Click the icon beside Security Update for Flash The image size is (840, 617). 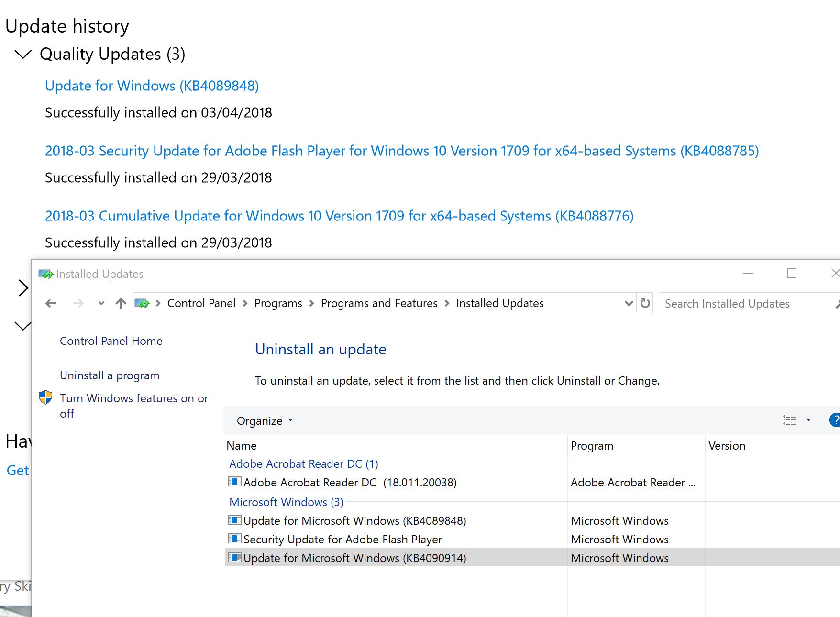234,539
